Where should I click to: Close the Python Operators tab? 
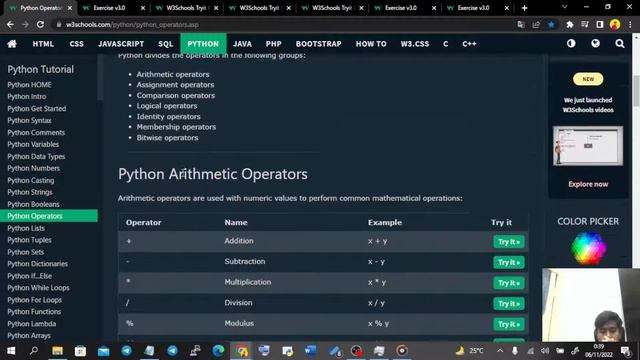70,8
